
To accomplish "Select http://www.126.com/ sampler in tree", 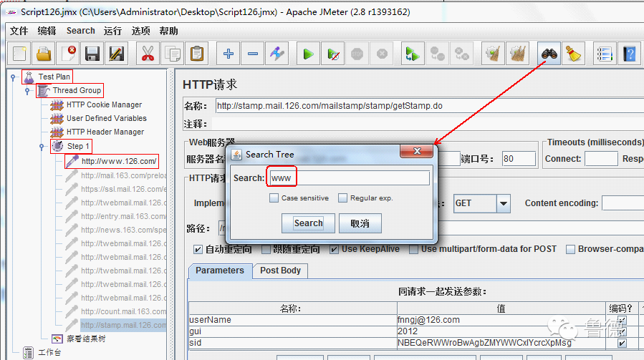I will [x=119, y=161].
